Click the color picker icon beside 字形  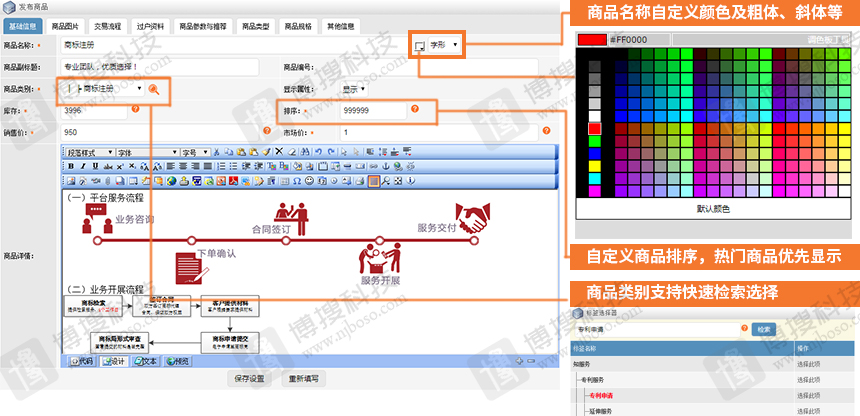418,45
